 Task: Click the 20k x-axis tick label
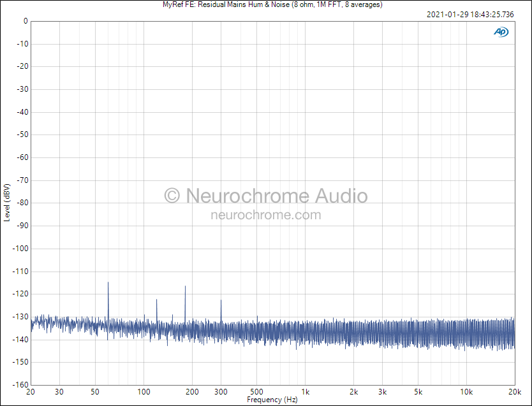click(x=515, y=392)
